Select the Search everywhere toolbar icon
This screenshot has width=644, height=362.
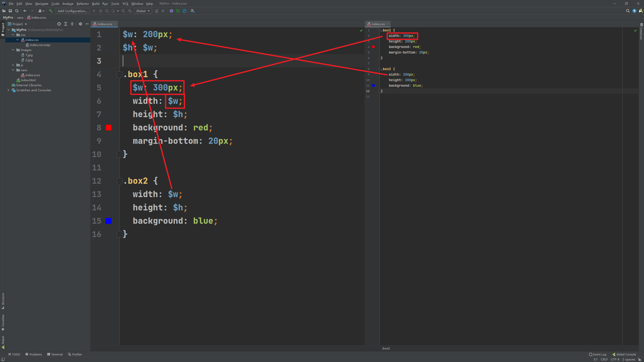(628, 11)
